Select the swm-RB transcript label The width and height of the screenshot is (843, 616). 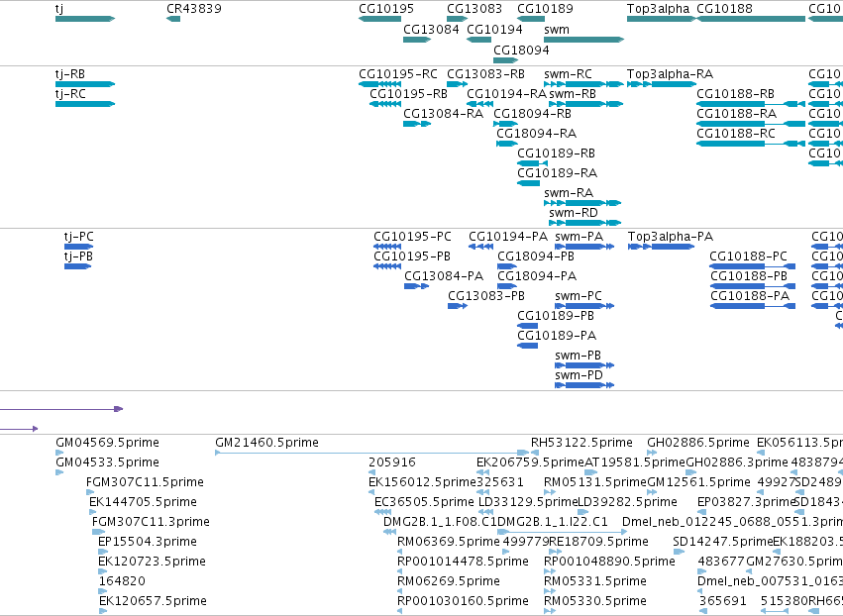tap(573, 94)
